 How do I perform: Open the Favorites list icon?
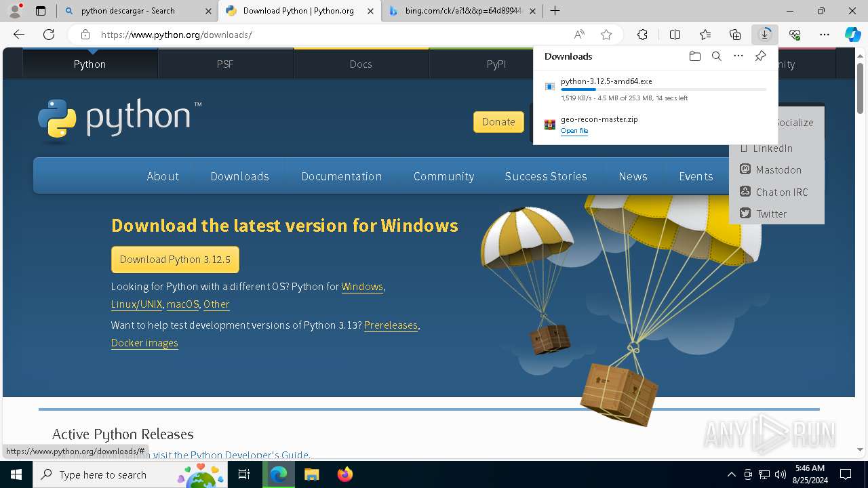point(705,35)
